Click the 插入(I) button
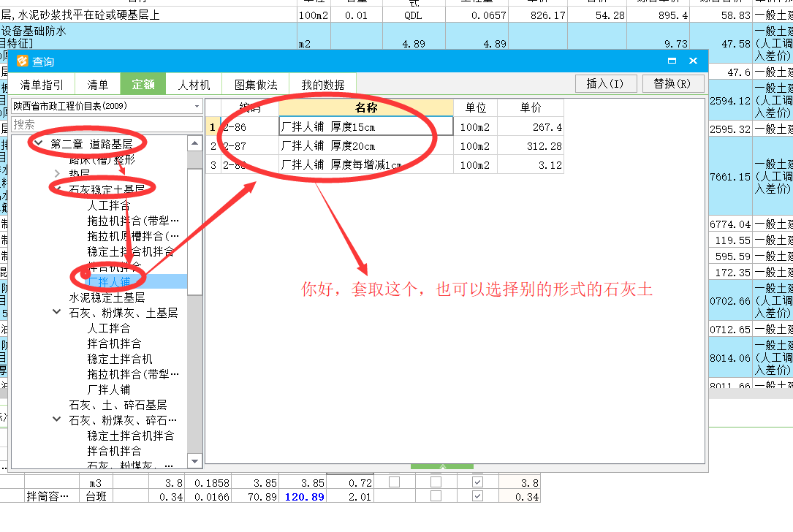This screenshot has height=532, width=793. point(605,83)
